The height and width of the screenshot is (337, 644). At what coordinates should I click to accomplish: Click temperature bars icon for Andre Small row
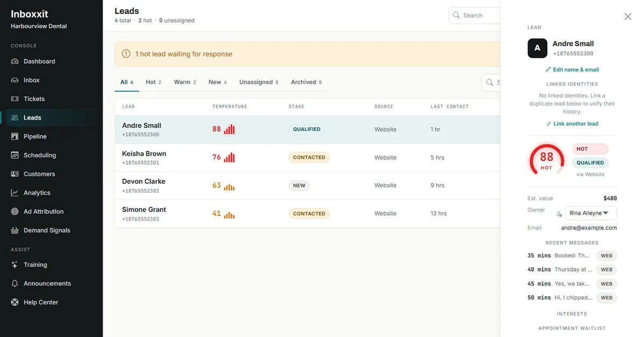point(229,129)
